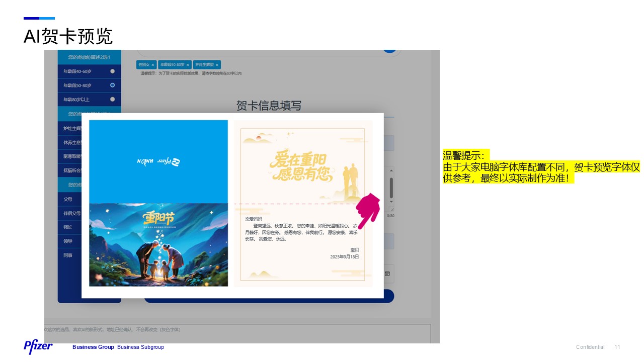Expand the 您的他(她)描述2选1 section header
The image size is (644, 362).
89,57
